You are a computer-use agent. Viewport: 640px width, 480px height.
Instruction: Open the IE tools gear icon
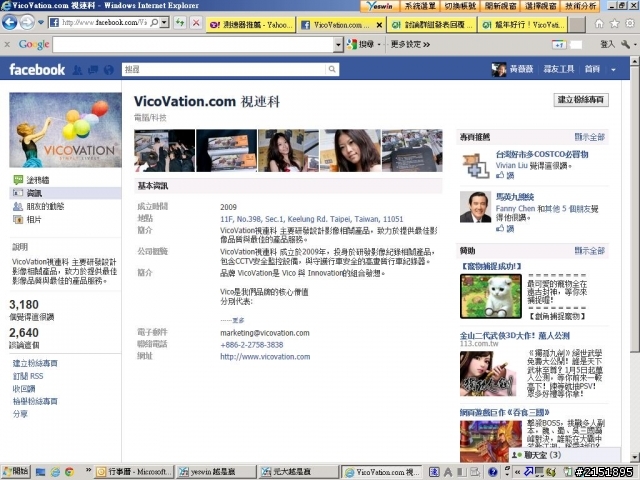pyautogui.click(x=630, y=24)
